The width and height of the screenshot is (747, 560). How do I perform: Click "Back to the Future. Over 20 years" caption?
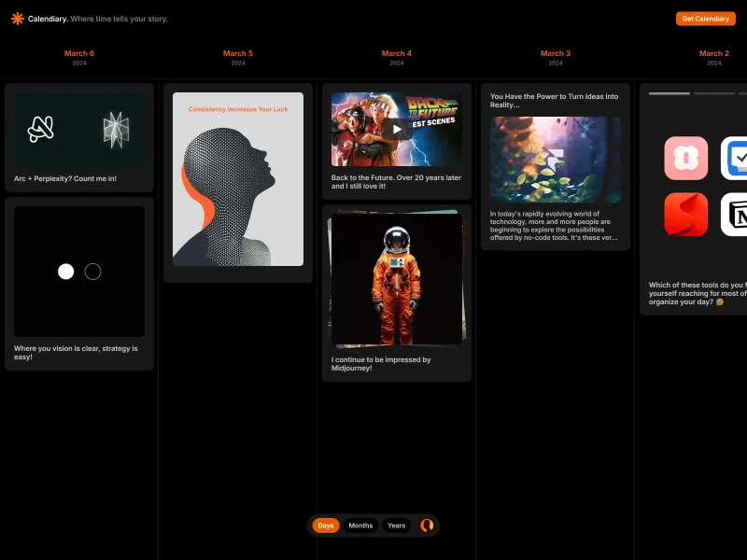(396, 182)
